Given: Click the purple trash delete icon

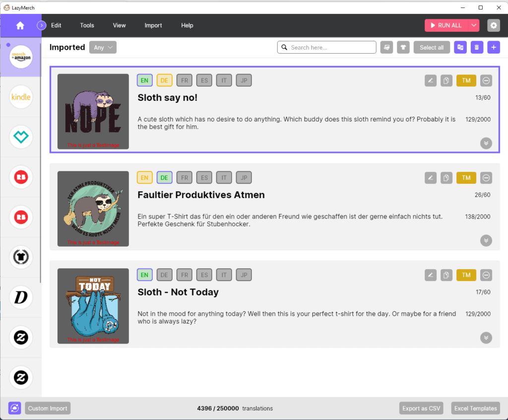Looking at the screenshot, I should point(477,47).
